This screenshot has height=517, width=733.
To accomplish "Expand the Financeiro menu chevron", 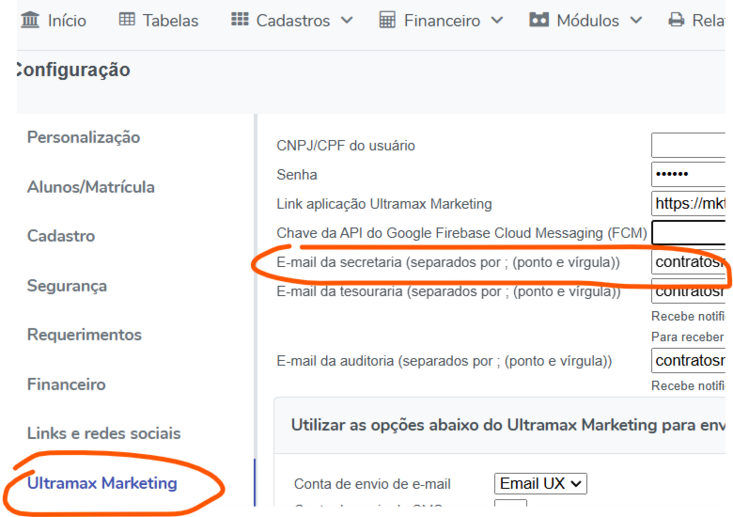I will pos(497,20).
